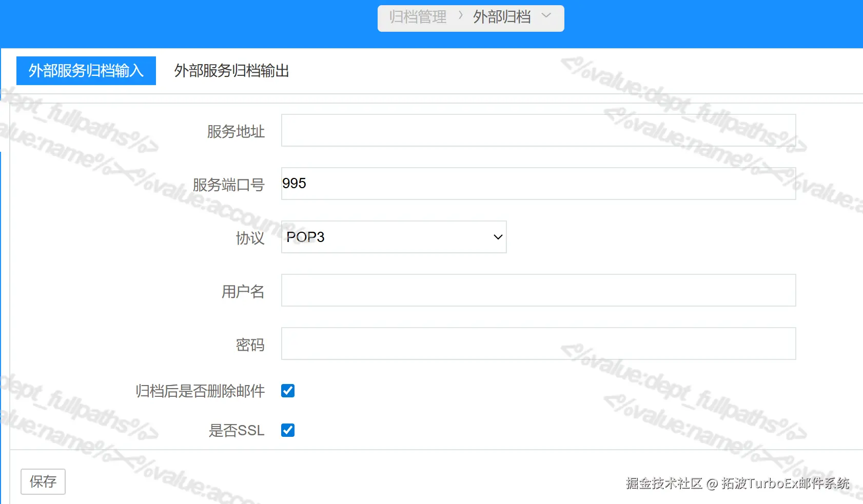Viewport: 863px width, 504px height.
Task: Open the 协议 protocol dropdown showing POP3
Action: (394, 237)
